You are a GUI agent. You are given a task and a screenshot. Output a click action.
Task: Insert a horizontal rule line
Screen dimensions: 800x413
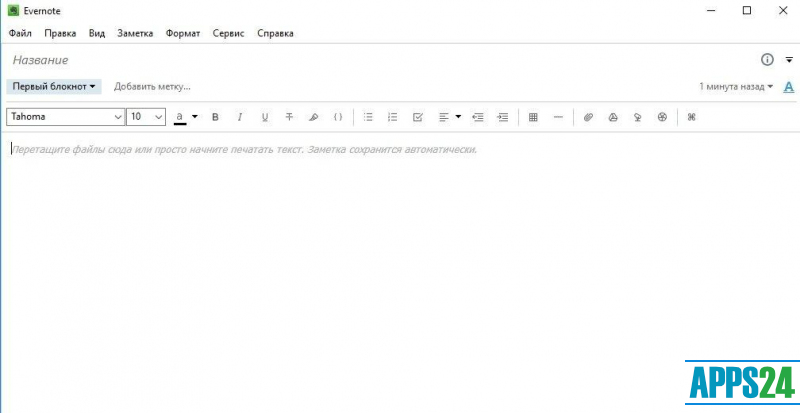[x=558, y=117]
